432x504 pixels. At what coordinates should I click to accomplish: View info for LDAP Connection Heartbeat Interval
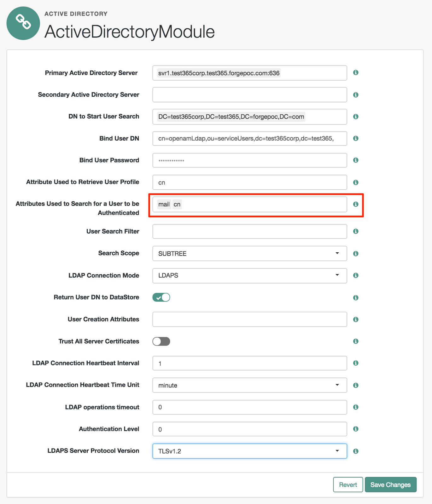(x=356, y=363)
